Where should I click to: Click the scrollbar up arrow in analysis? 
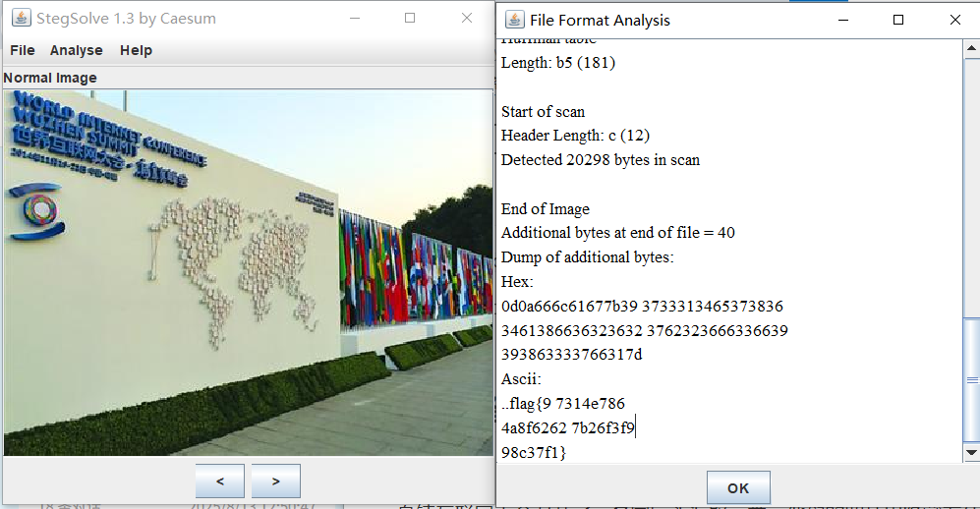pos(971,47)
